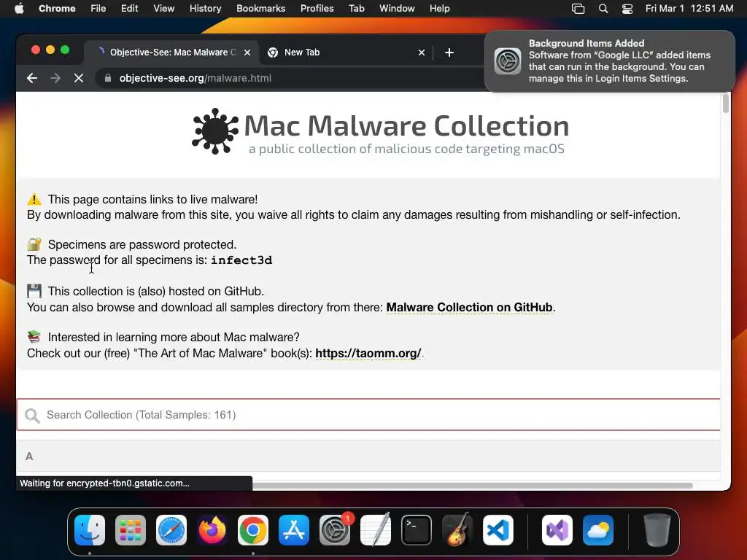The image size is (747, 560).
Task: Open TextEdit from the Dock
Action: tap(376, 530)
